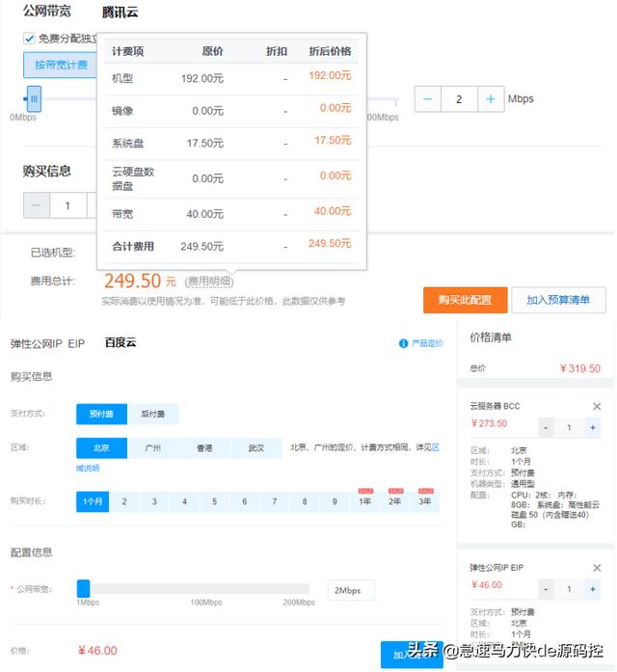Viewport: 617px width, 672px height.
Task: Increase 弹性公网IP EIP quantity
Action: point(593,589)
